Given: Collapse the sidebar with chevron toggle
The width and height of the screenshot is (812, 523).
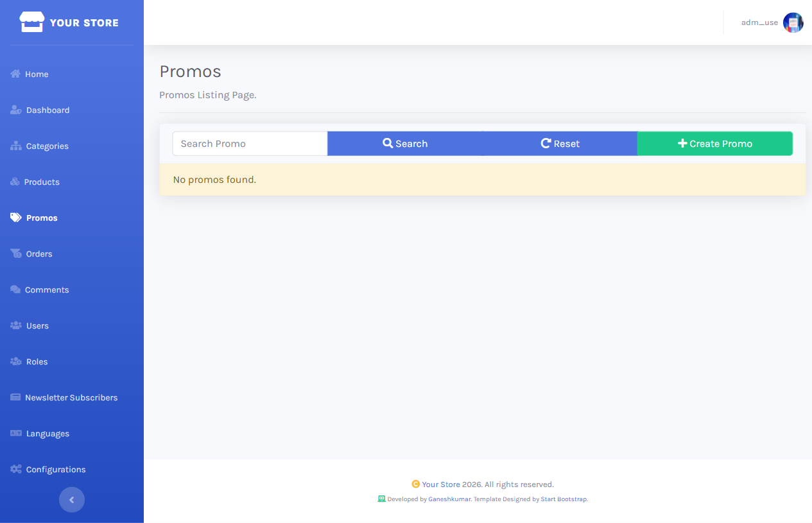Looking at the screenshot, I should click(72, 500).
